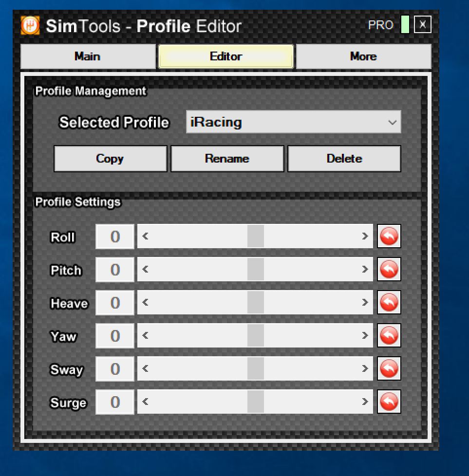The image size is (469, 476).
Task: Delete the selected profile
Action: (x=344, y=159)
